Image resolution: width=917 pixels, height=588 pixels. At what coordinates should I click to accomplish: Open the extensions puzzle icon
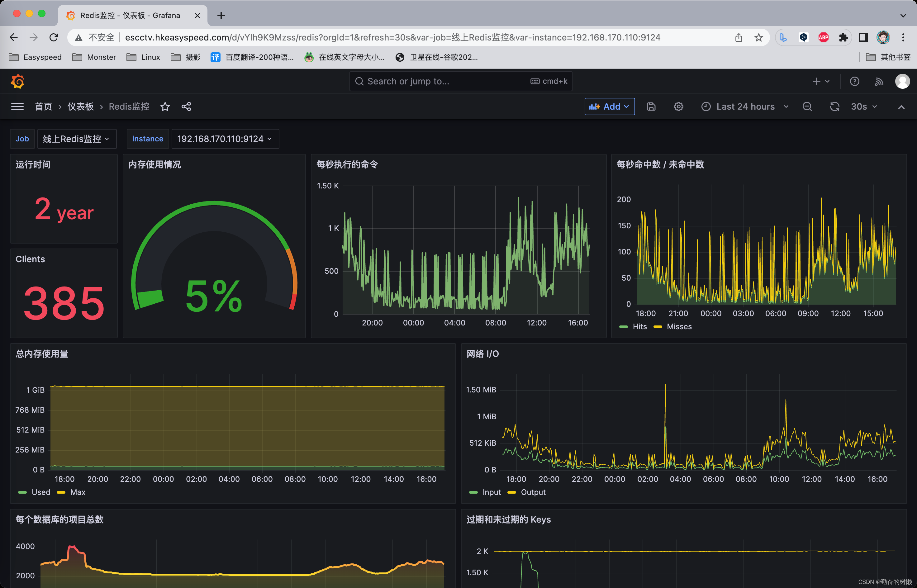pos(843,37)
